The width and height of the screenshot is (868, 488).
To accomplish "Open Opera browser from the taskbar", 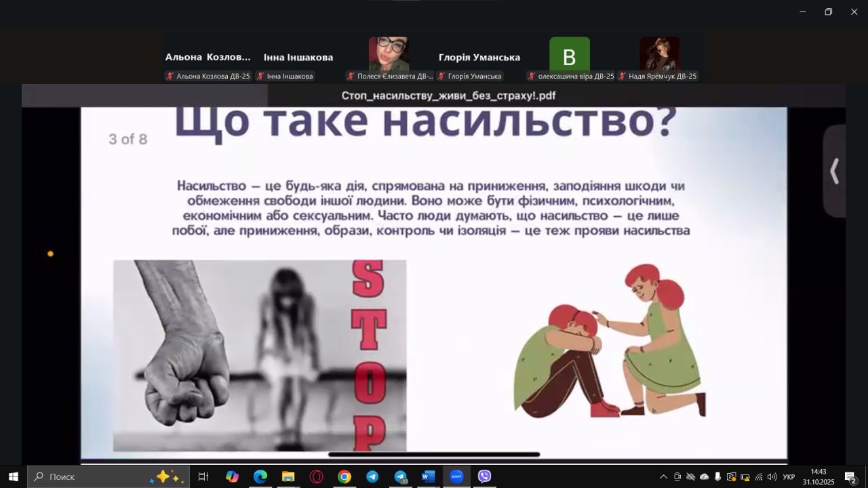I will 316,476.
